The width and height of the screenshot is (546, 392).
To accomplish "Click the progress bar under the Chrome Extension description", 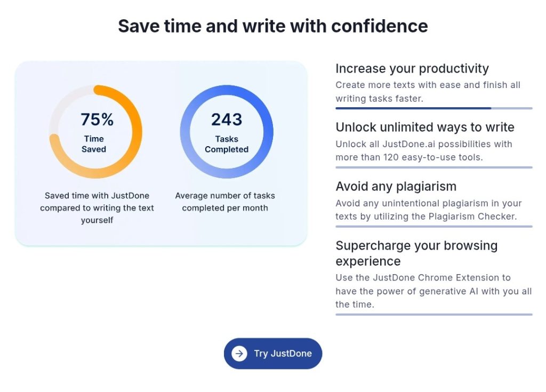I will click(433, 315).
